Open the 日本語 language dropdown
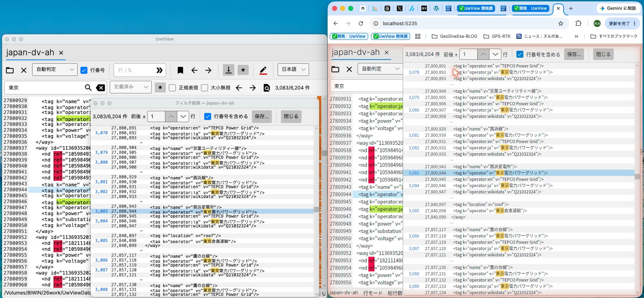This screenshot has height=298, width=644. pos(293,69)
